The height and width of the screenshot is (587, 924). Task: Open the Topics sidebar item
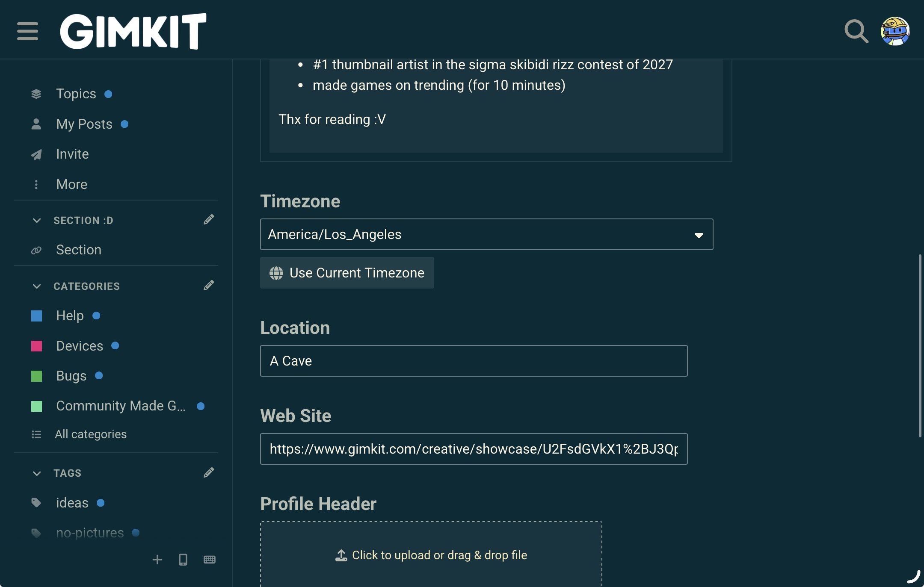point(76,94)
